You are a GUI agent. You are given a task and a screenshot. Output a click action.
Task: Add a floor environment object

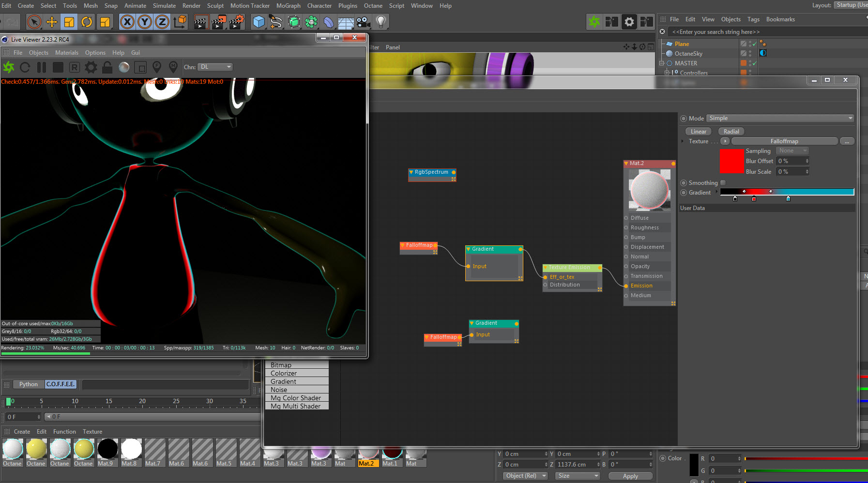pos(346,22)
